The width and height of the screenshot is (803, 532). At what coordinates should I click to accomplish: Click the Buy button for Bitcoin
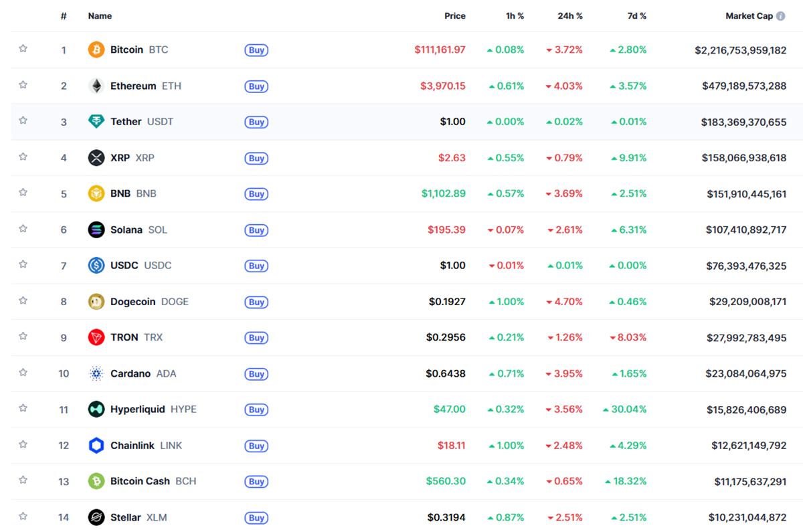(256, 50)
